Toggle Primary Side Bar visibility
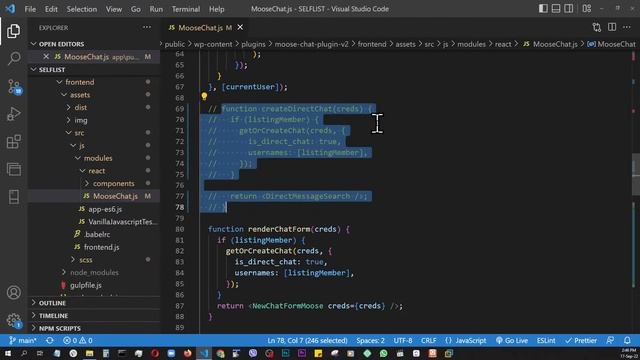This screenshot has height=360, width=640. (543, 9)
